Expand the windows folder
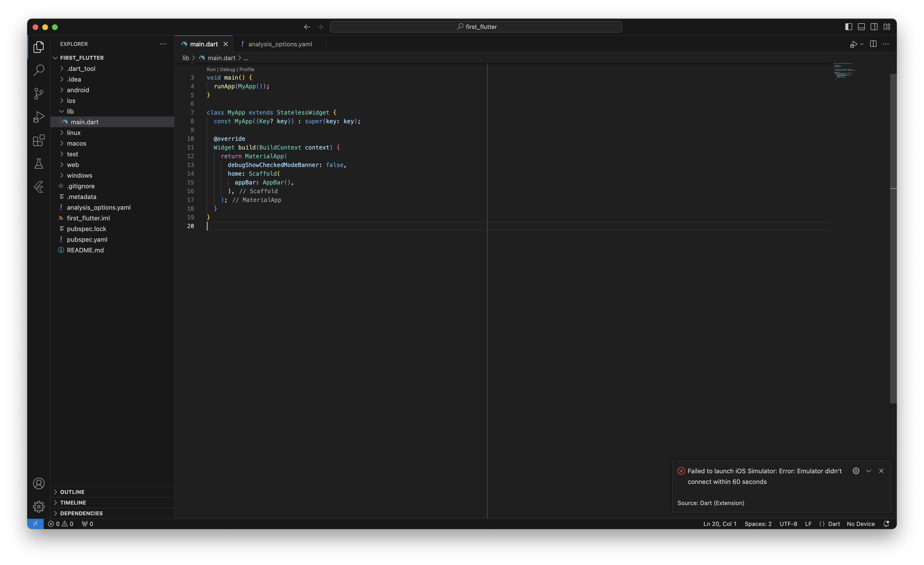The height and width of the screenshot is (565, 924). click(x=113, y=175)
